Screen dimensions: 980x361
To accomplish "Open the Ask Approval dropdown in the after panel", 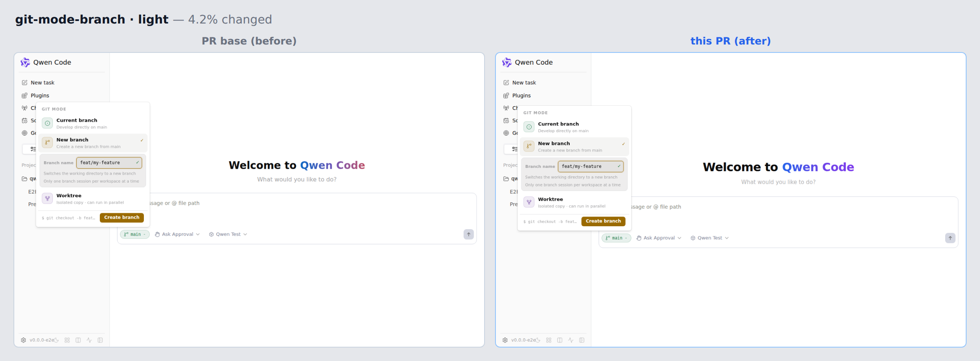I will click(659, 238).
